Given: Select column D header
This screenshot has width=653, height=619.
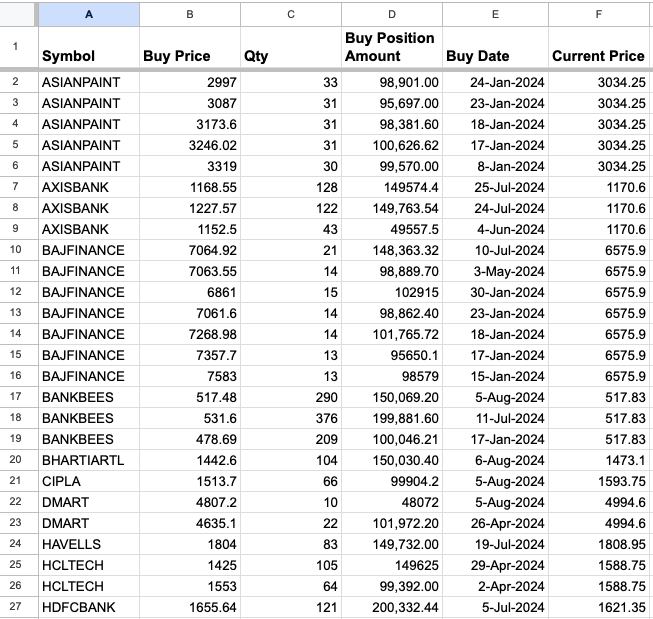Looking at the screenshot, I should tap(392, 15).
